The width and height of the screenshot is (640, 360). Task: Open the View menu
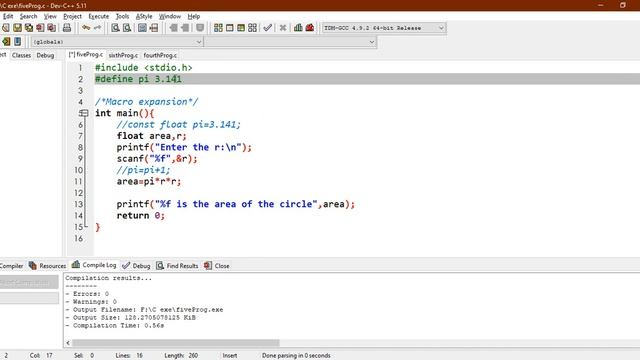50,16
